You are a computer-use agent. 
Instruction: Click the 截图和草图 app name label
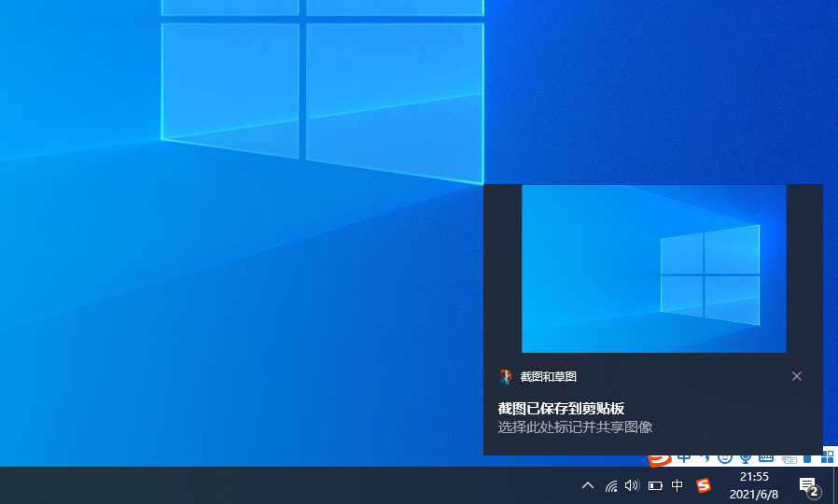click(x=549, y=377)
